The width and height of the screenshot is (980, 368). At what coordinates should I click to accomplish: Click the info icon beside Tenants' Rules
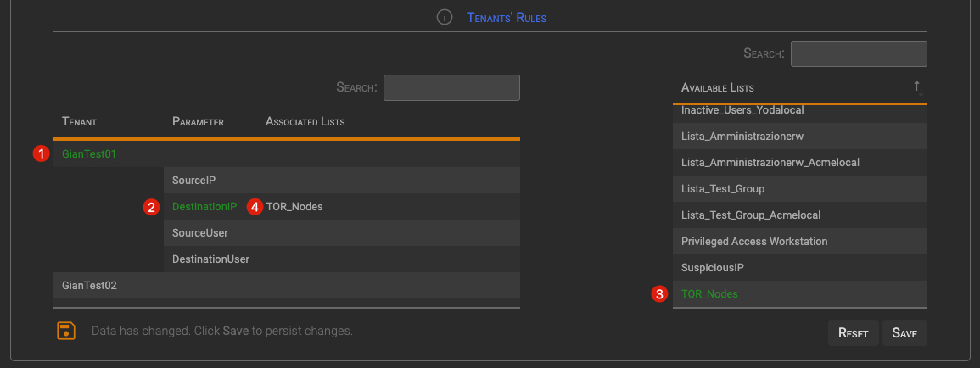pos(444,17)
